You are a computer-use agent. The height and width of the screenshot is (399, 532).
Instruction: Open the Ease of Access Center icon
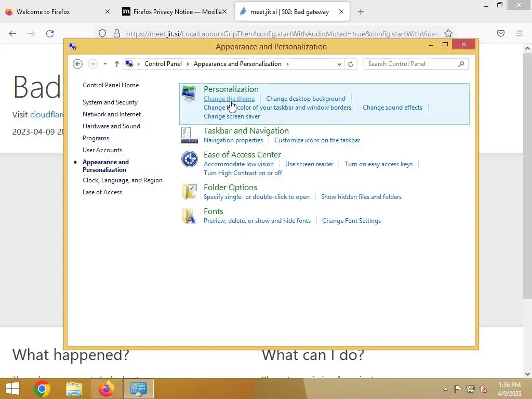click(189, 159)
